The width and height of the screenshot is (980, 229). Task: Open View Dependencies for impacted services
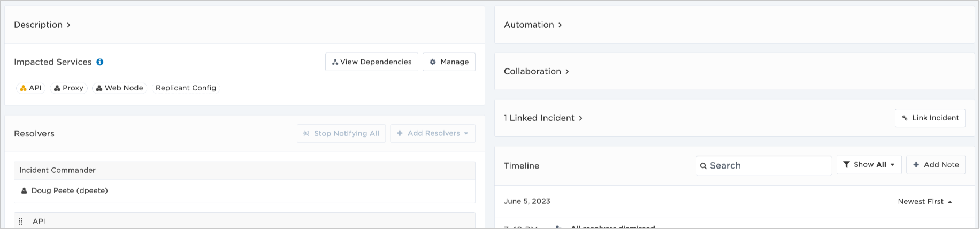pyautogui.click(x=371, y=62)
